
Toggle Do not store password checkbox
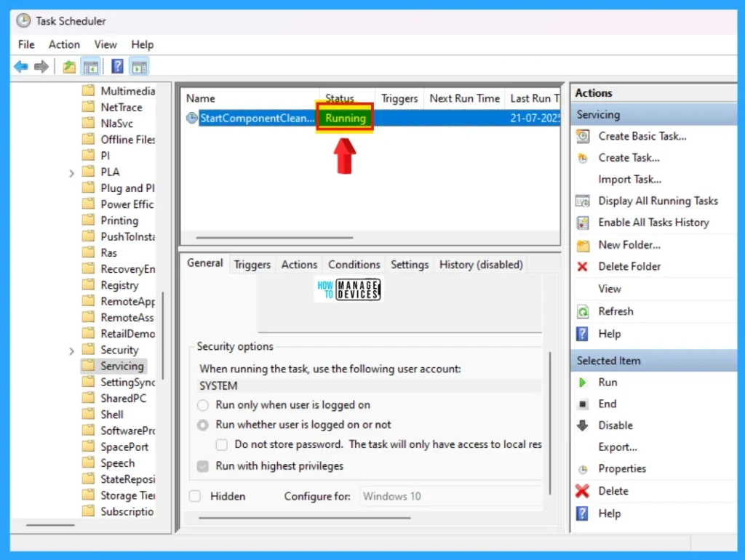point(221,444)
